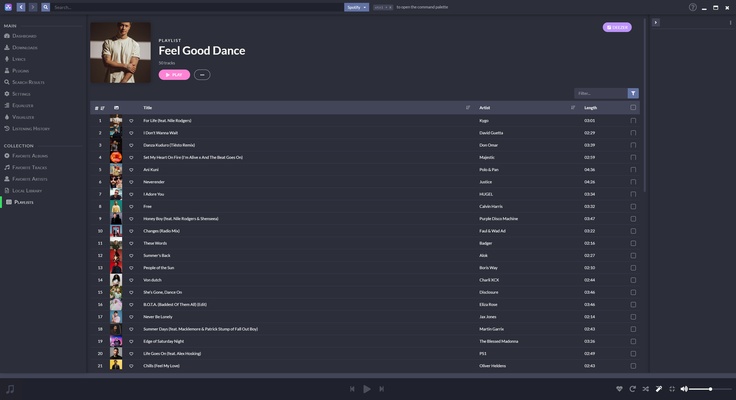Click Changes (Radio Mix) track title
The height and width of the screenshot is (400, 736).
click(161, 231)
